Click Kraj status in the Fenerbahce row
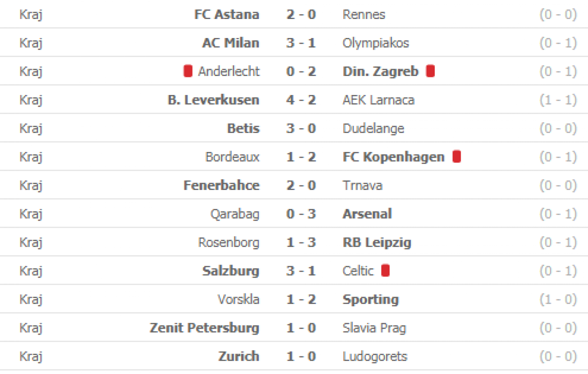This screenshot has width=588, height=374. pos(31,185)
